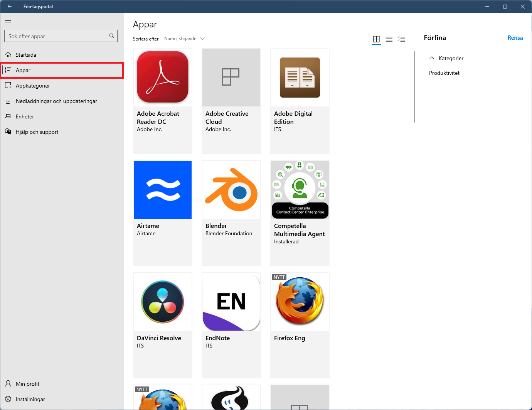Viewport: 532px width, 410px height.
Task: Open Startsida from the sidebar
Action: (62, 55)
